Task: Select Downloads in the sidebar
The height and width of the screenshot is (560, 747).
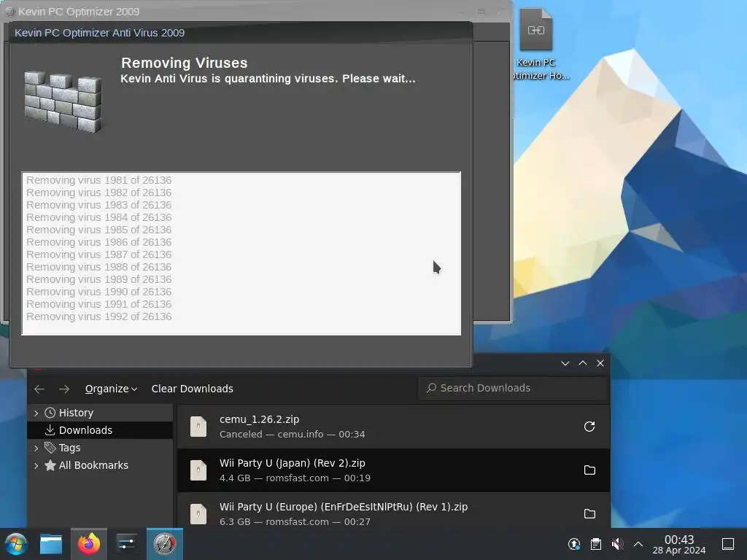Action: 100,430
